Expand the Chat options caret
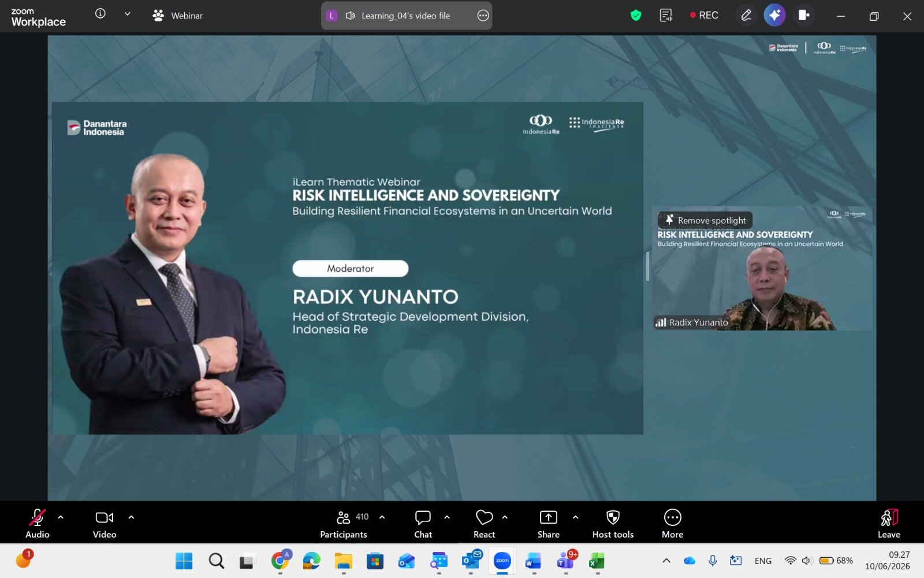Viewport: 924px width, 578px height. (447, 517)
